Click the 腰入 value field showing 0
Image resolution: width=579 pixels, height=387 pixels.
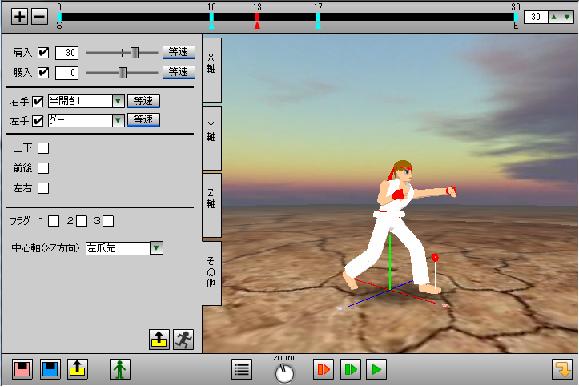click(67, 72)
